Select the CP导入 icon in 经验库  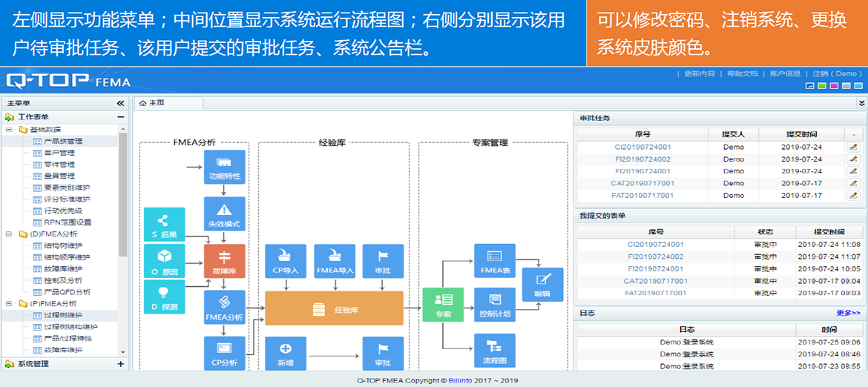[286, 261]
